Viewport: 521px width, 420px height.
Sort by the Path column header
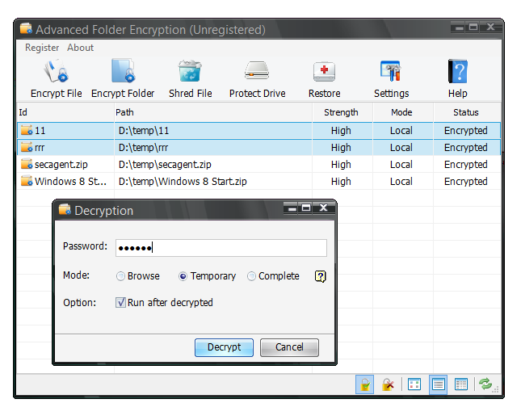click(x=213, y=112)
